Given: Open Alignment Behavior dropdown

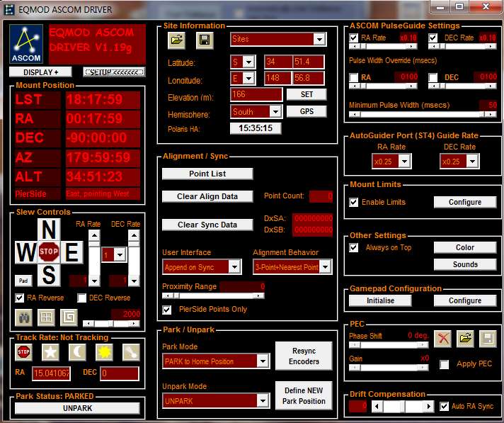Looking at the screenshot, I should 326,267.
